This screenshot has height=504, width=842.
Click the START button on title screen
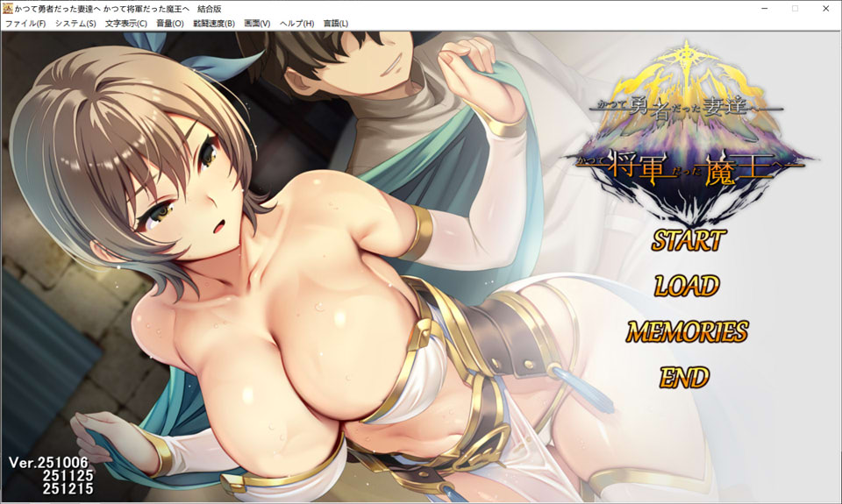coord(688,239)
